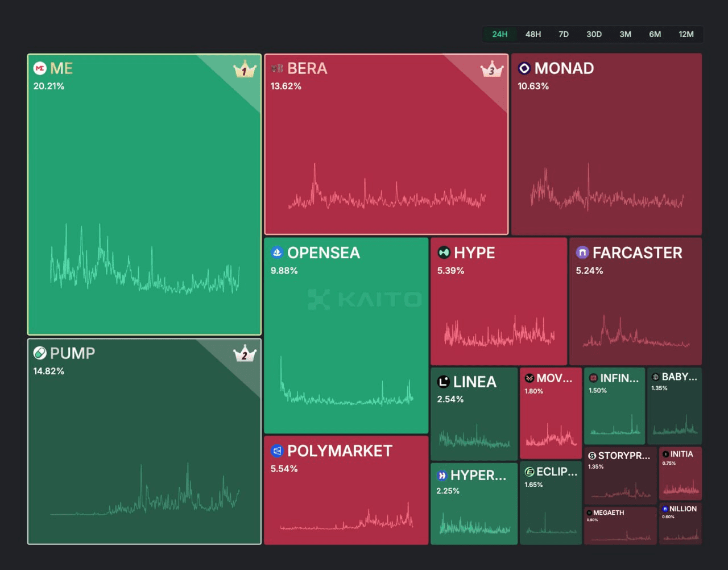Click the PUMP pill logo icon
Viewport: 728px width, 570px height.
[x=40, y=353]
